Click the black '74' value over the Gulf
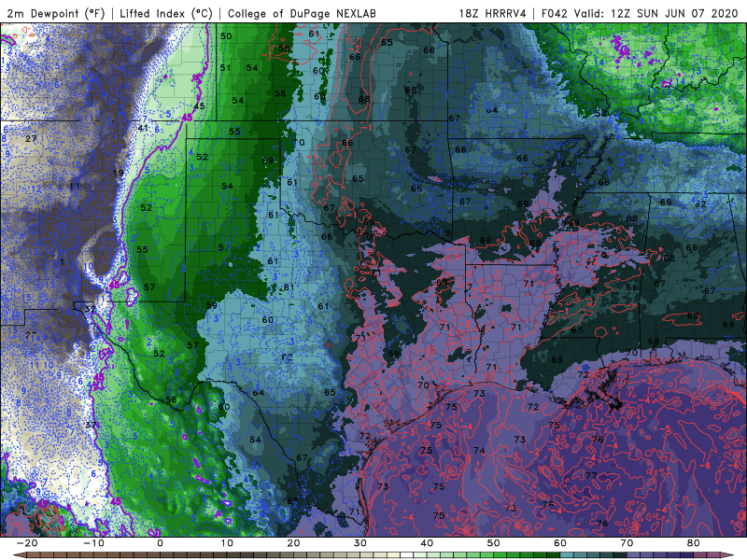 [x=479, y=451]
